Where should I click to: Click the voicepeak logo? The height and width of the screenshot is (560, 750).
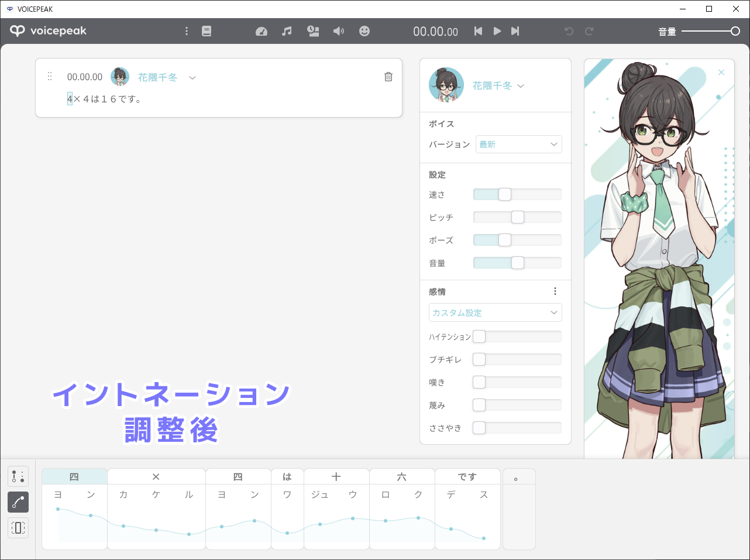49,31
